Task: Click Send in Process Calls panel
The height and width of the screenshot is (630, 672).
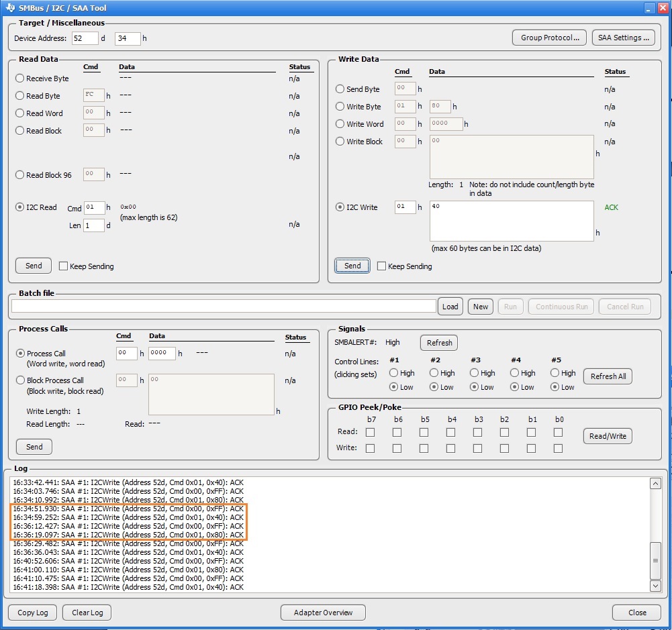Action: (34, 447)
